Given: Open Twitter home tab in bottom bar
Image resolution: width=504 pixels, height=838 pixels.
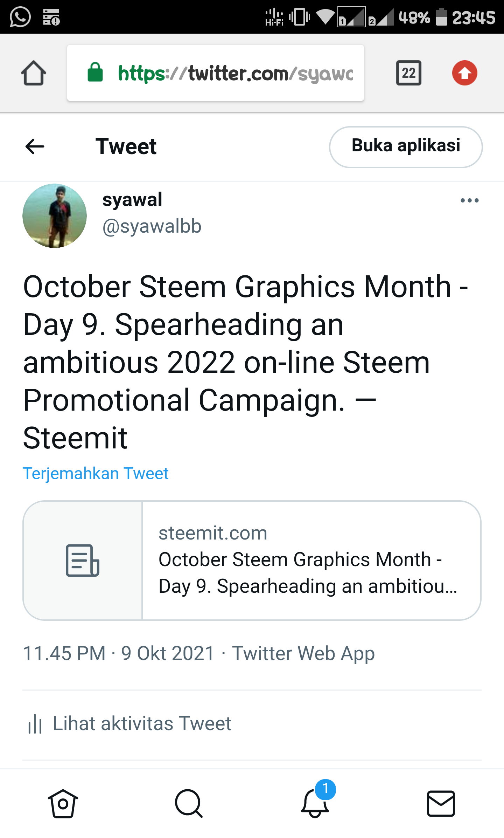Looking at the screenshot, I should tap(63, 804).
